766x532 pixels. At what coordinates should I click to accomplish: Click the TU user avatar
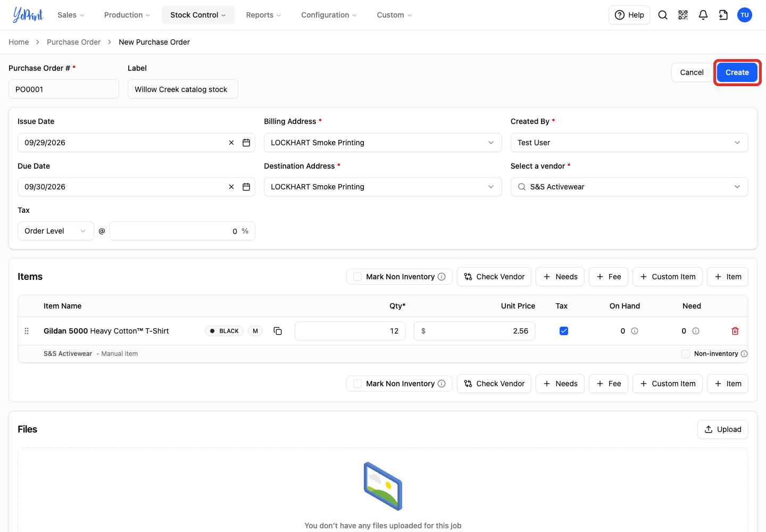745,15
